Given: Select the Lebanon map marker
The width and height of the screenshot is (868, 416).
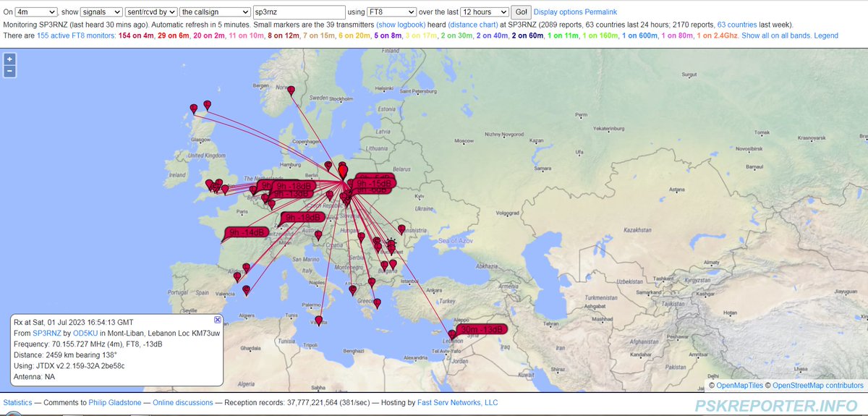Looking at the screenshot, I should (453, 336).
